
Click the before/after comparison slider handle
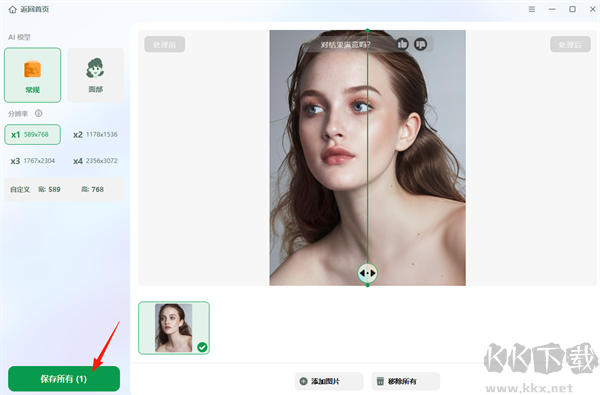[367, 273]
